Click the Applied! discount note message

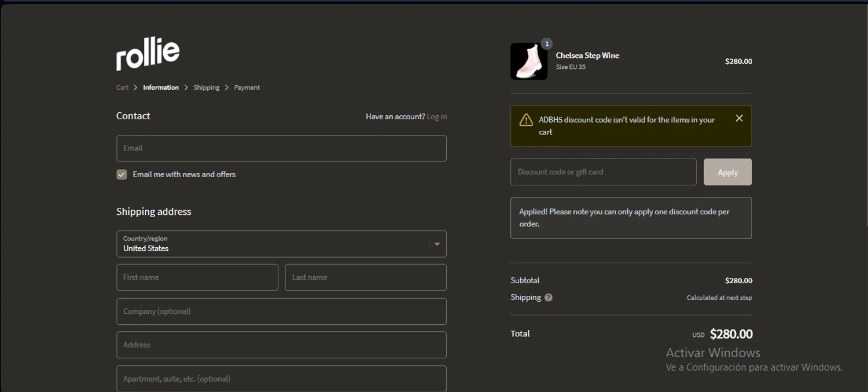631,218
